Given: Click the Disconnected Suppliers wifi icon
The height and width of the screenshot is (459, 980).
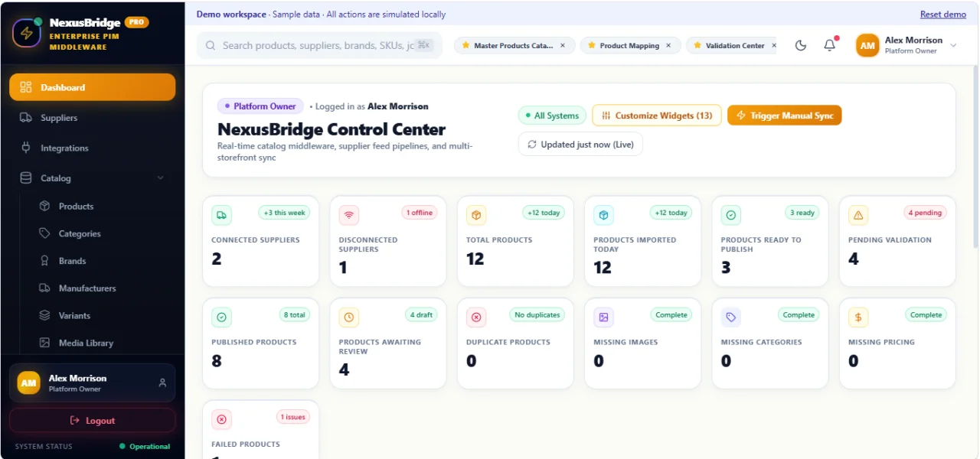Looking at the screenshot, I should [x=349, y=215].
